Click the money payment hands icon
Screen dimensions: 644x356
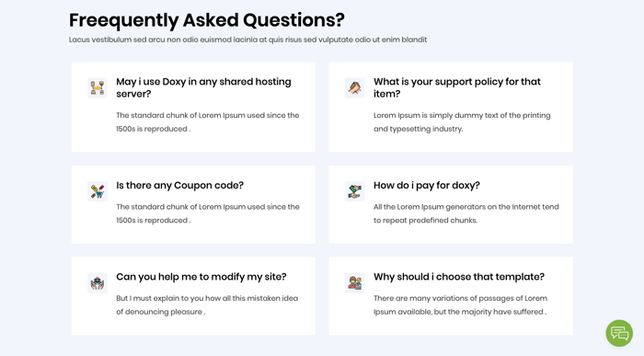[354, 191]
